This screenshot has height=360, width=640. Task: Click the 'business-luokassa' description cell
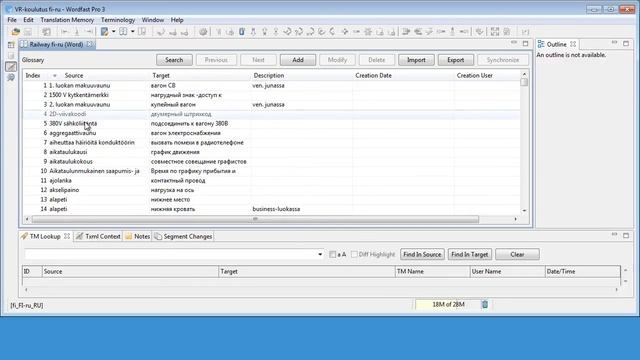click(x=276, y=209)
